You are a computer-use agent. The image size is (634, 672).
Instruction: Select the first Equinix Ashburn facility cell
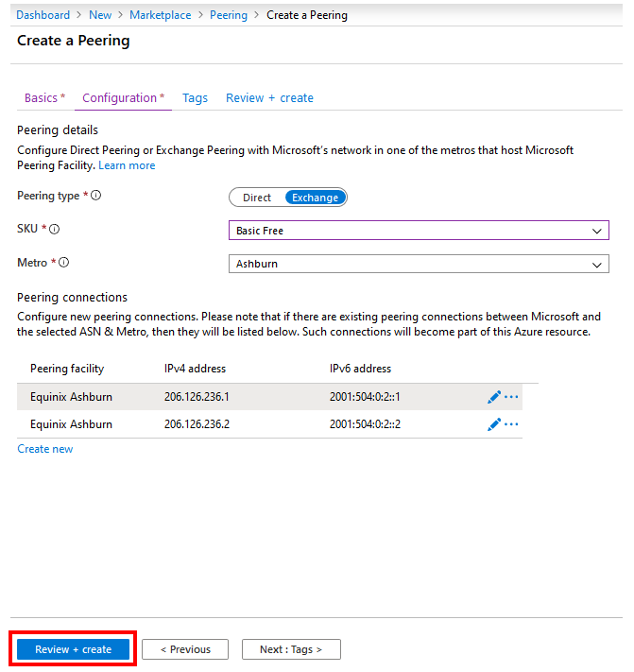tap(71, 397)
